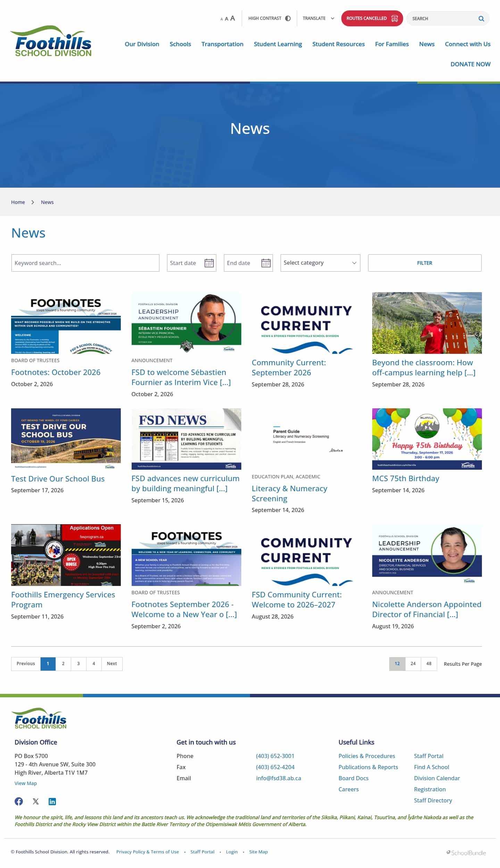Open the Transportation menu
The image size is (500, 868).
(x=222, y=44)
